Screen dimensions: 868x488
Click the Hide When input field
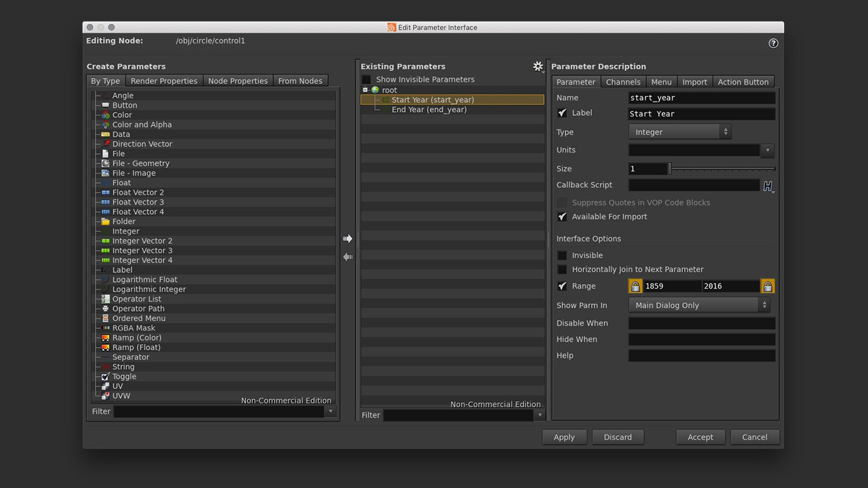point(702,340)
